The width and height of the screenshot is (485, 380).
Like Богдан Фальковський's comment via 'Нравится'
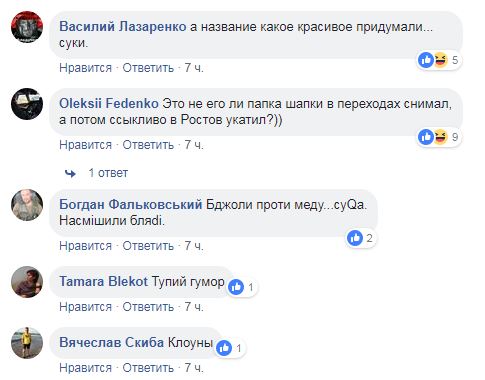coord(86,246)
